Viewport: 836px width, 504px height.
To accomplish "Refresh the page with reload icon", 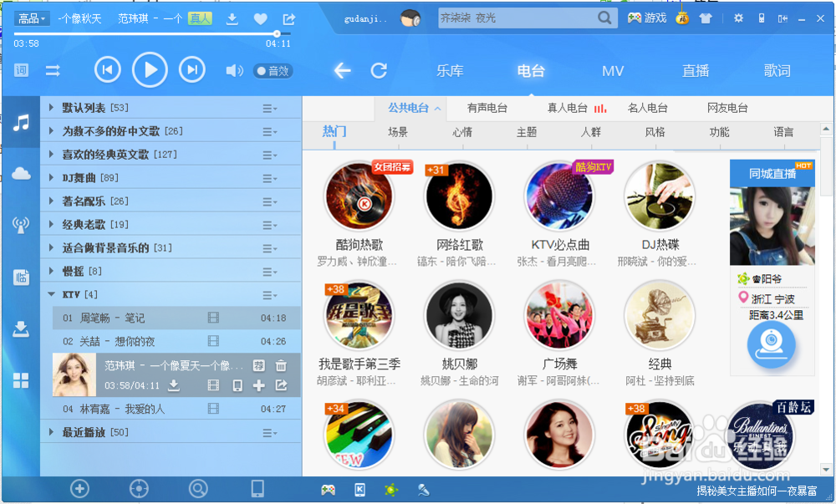I will (x=379, y=70).
